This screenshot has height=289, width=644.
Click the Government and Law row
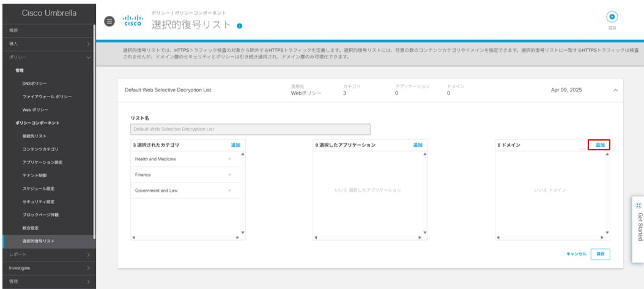[186, 191]
